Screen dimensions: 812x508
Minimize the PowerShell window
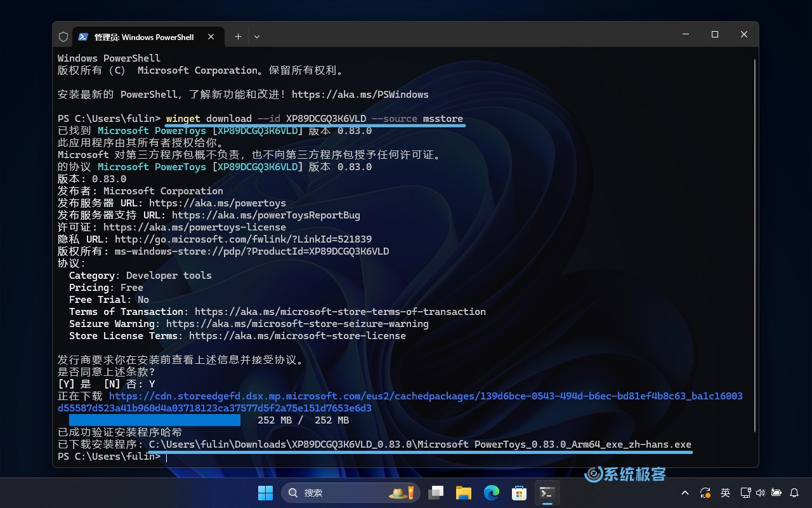tap(686, 34)
